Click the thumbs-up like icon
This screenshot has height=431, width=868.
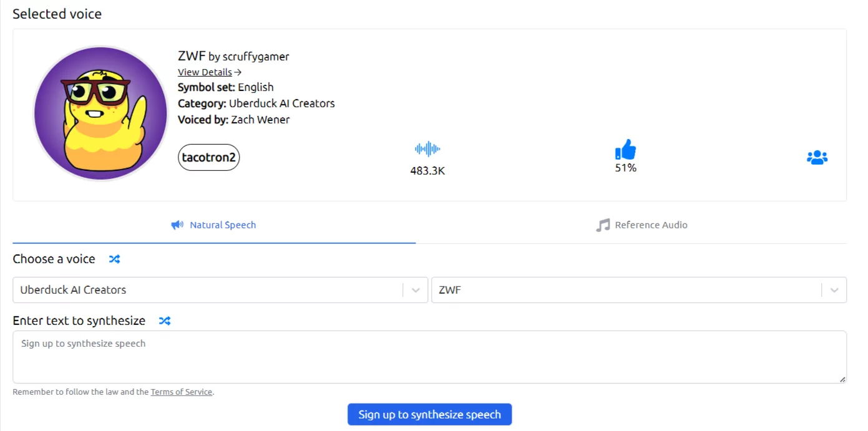(x=625, y=150)
